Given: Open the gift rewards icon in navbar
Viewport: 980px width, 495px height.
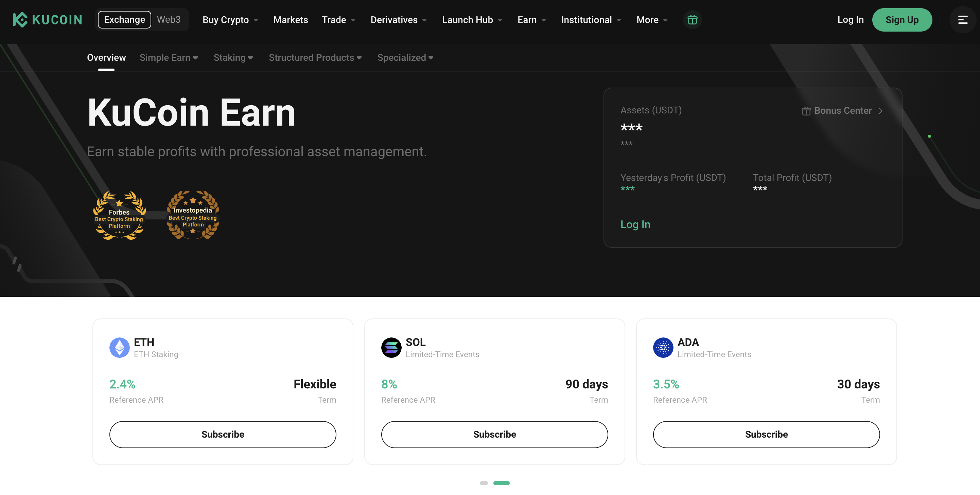Looking at the screenshot, I should 692,20.
